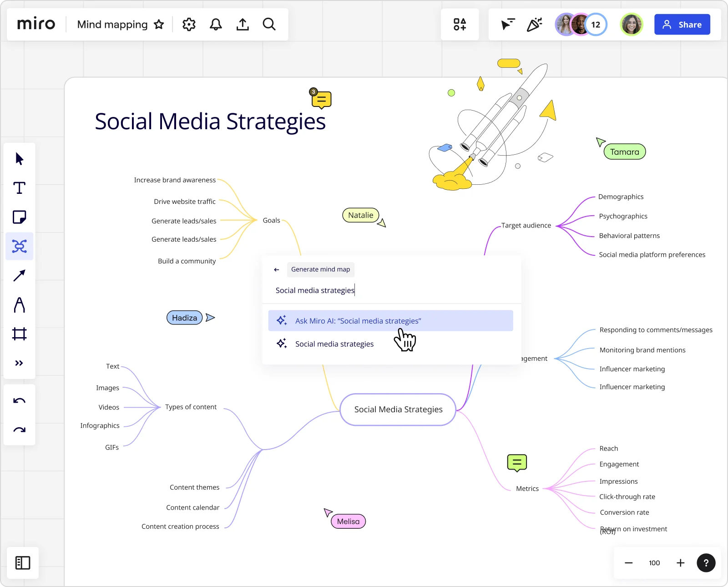Select the connection line arrow tool
Screen dimensions: 728x587
(x=19, y=275)
